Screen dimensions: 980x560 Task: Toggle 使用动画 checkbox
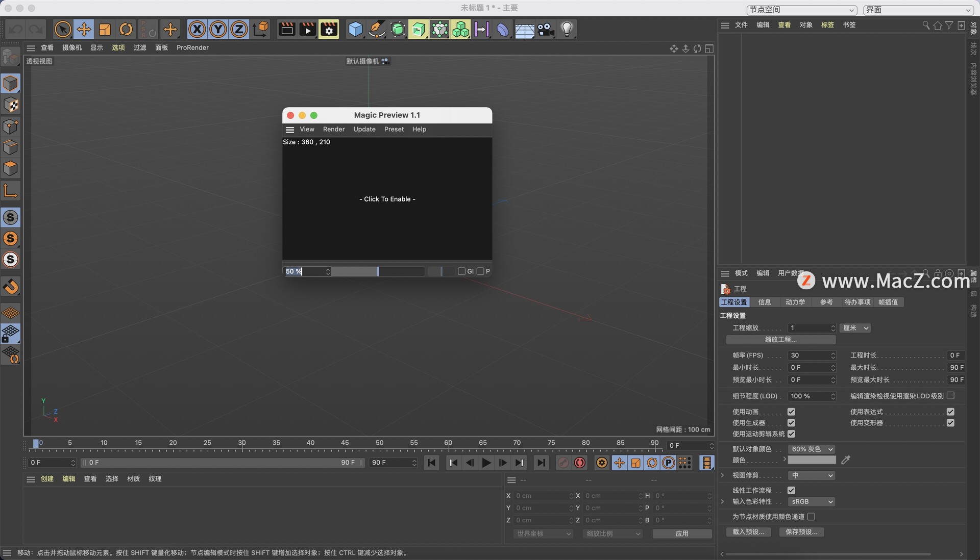[791, 412]
